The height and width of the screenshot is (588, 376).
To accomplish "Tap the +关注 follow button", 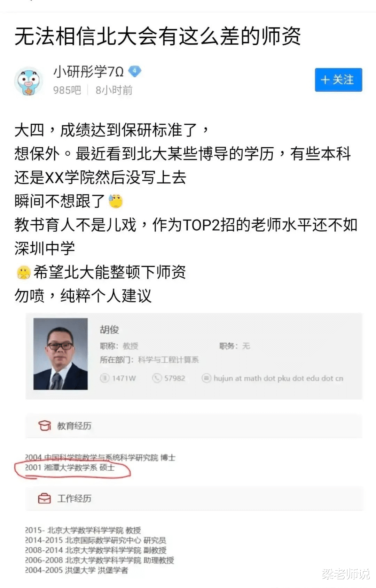I will tap(338, 80).
